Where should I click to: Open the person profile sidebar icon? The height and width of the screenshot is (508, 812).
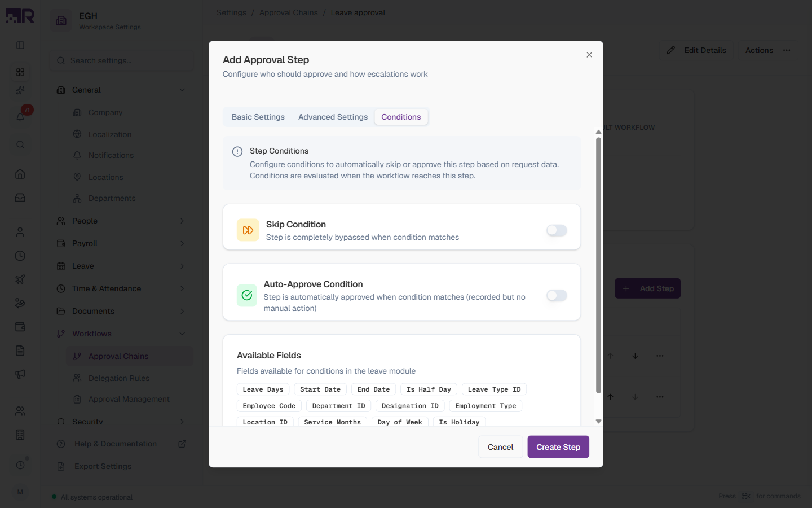pyautogui.click(x=20, y=232)
